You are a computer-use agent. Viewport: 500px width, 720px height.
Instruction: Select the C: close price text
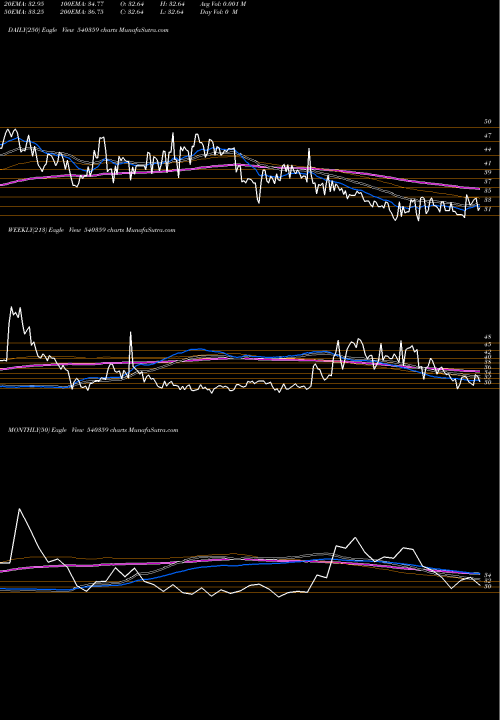[x=132, y=12]
